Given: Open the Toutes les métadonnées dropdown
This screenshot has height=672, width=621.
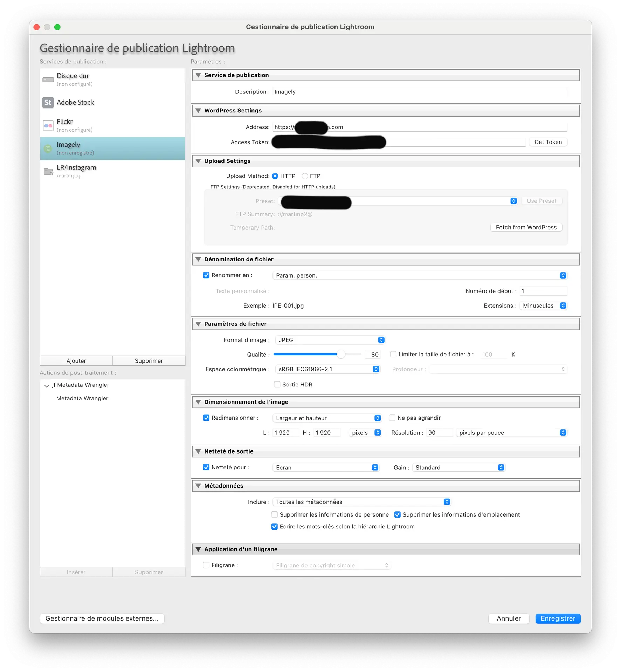Looking at the screenshot, I should tap(361, 502).
